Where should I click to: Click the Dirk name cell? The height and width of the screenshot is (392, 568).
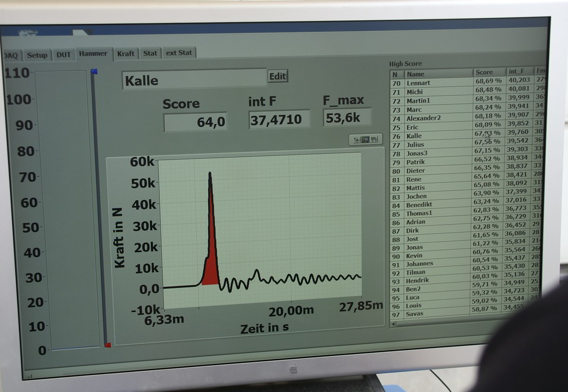coord(412,231)
